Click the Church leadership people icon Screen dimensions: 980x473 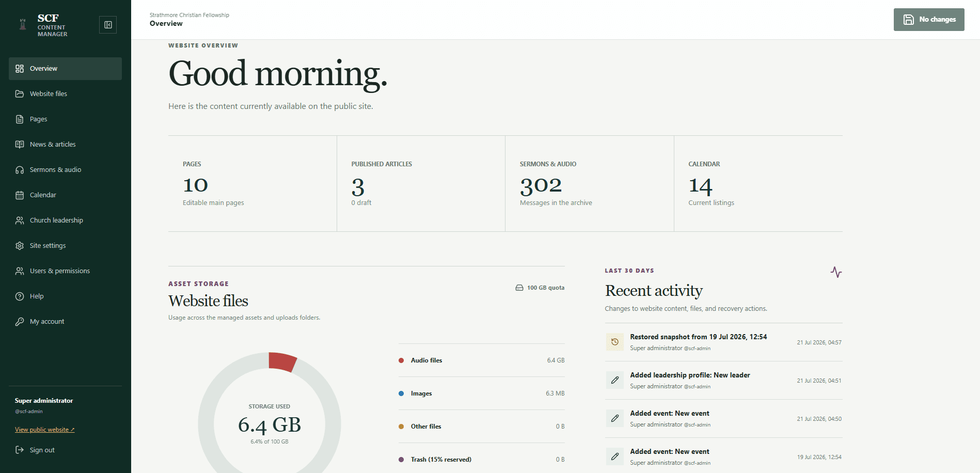[x=20, y=220]
